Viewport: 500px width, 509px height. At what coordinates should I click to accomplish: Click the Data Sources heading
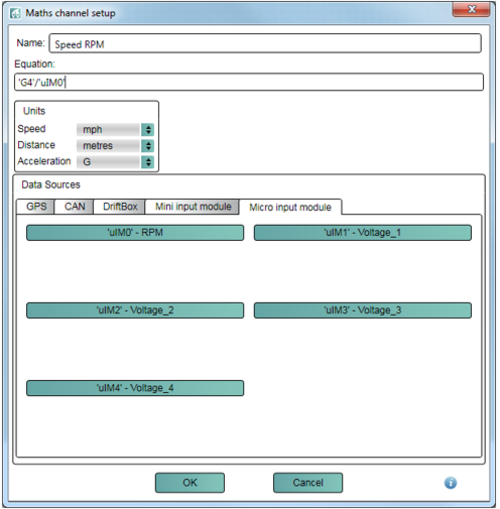pos(51,185)
